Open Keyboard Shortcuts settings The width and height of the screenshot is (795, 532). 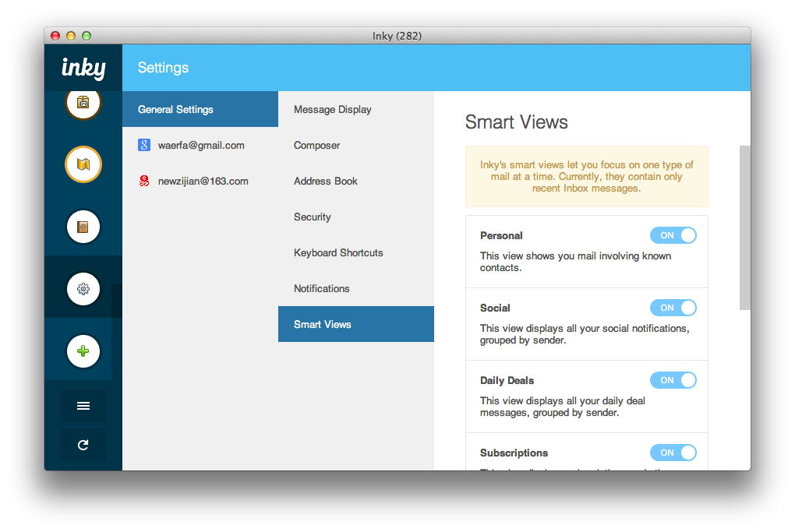[x=356, y=253]
